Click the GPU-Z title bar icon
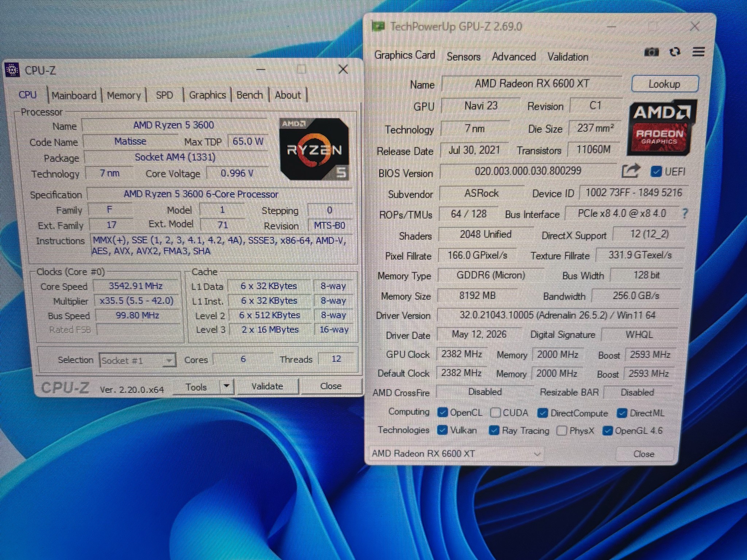 (x=378, y=26)
